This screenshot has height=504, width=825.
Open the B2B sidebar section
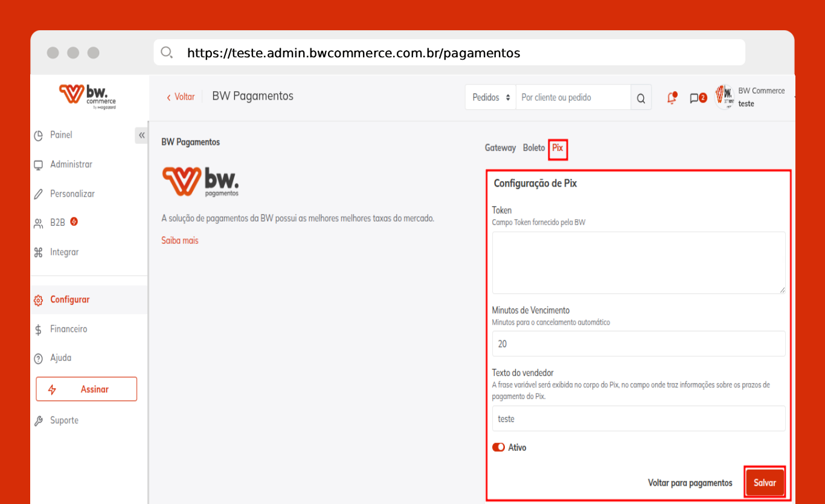(x=57, y=223)
